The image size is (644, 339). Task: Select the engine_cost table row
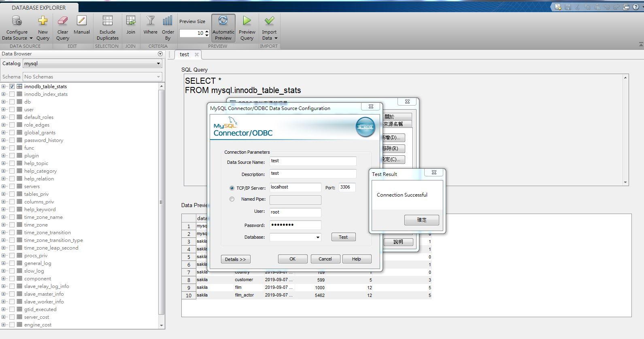coord(38,325)
